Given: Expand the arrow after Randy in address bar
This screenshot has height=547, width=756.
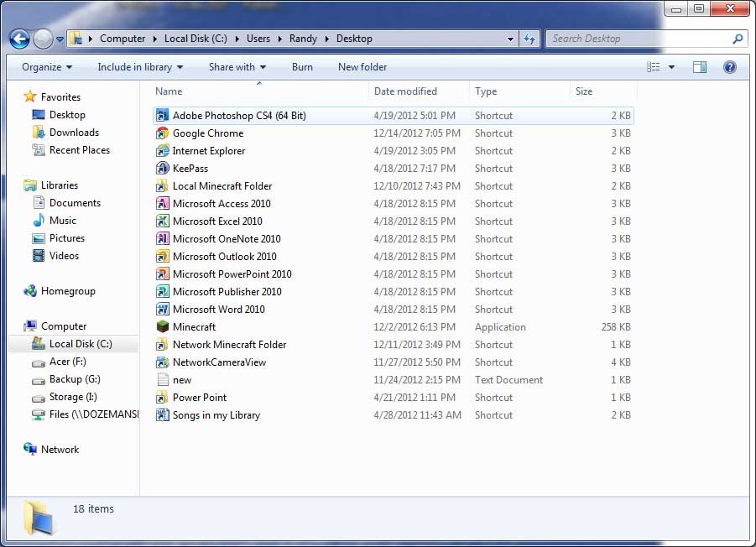Looking at the screenshot, I should pyautogui.click(x=326, y=39).
